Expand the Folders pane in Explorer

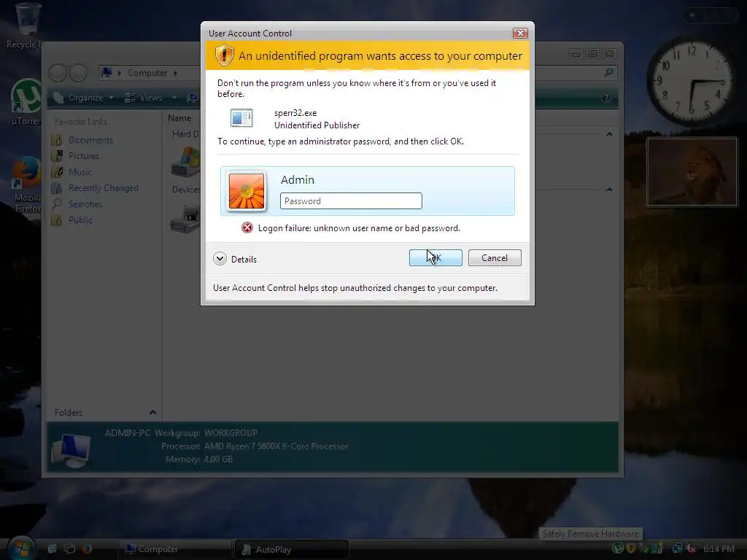coord(152,413)
